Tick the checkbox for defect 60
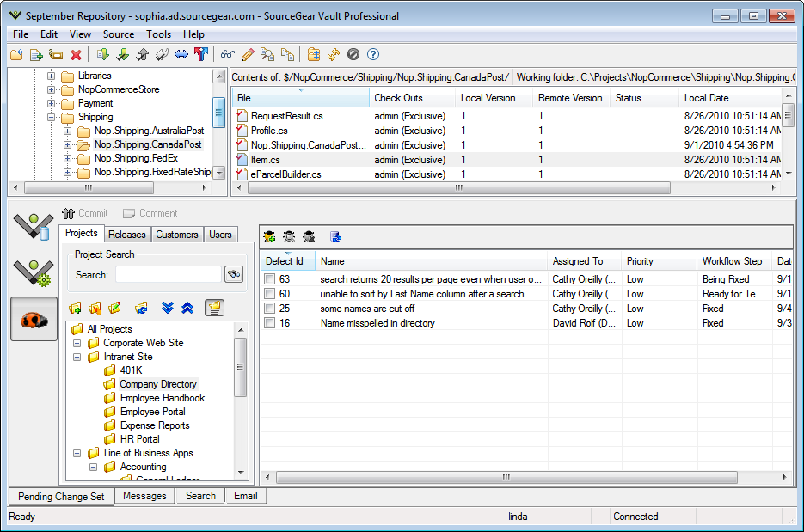 [x=270, y=294]
